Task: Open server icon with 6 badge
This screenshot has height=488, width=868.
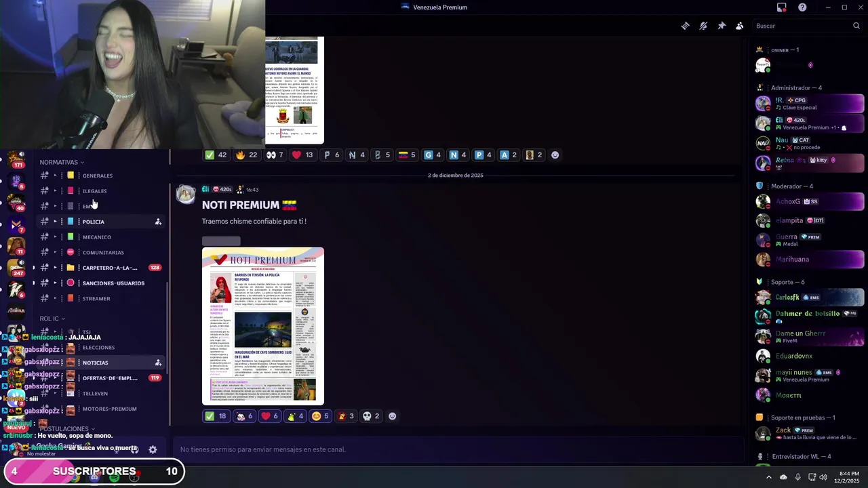Action: [16, 289]
